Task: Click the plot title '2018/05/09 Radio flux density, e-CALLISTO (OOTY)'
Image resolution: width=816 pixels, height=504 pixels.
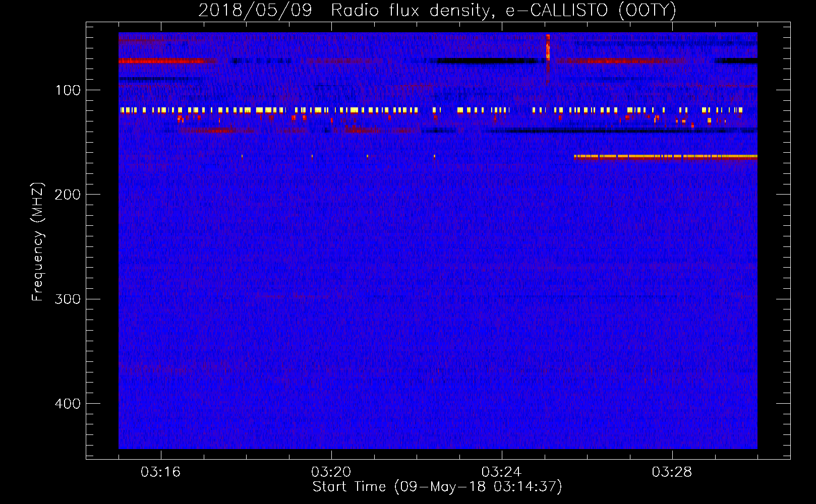Action: pos(437,10)
